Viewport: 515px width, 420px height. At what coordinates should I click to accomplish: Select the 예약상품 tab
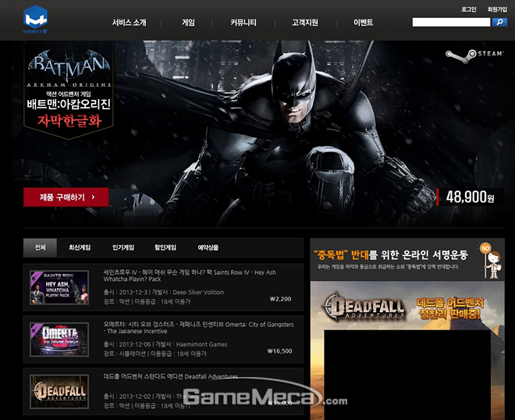[x=208, y=247]
